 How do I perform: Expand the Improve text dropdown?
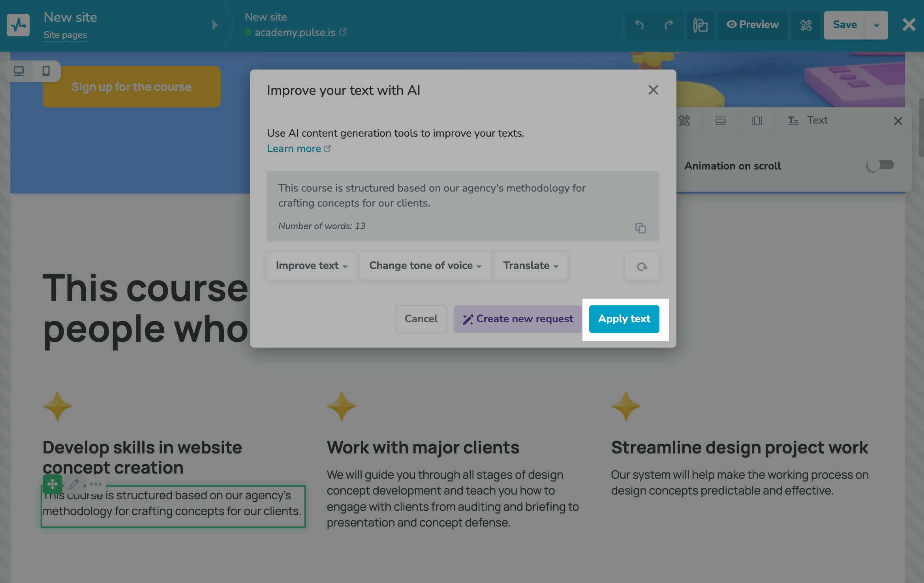coord(311,266)
